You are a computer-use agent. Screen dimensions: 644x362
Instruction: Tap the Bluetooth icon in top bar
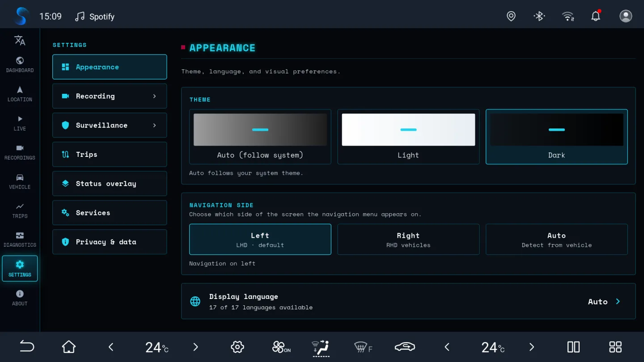coord(539,16)
